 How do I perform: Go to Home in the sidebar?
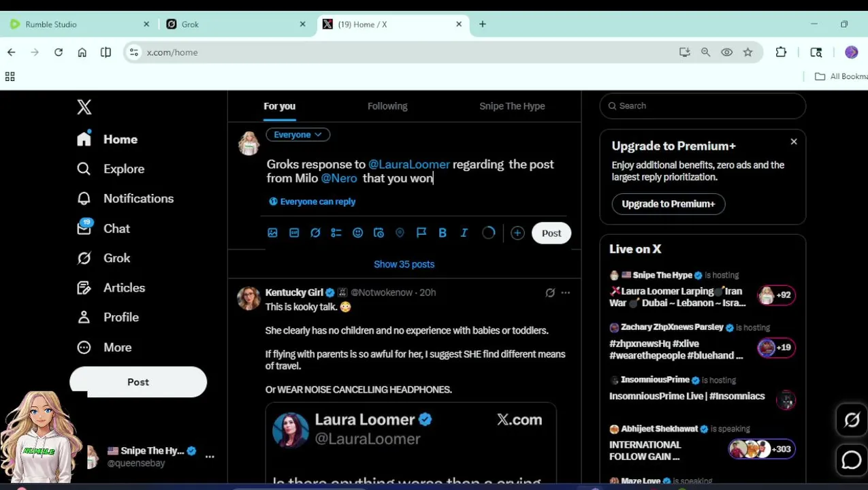108,139
